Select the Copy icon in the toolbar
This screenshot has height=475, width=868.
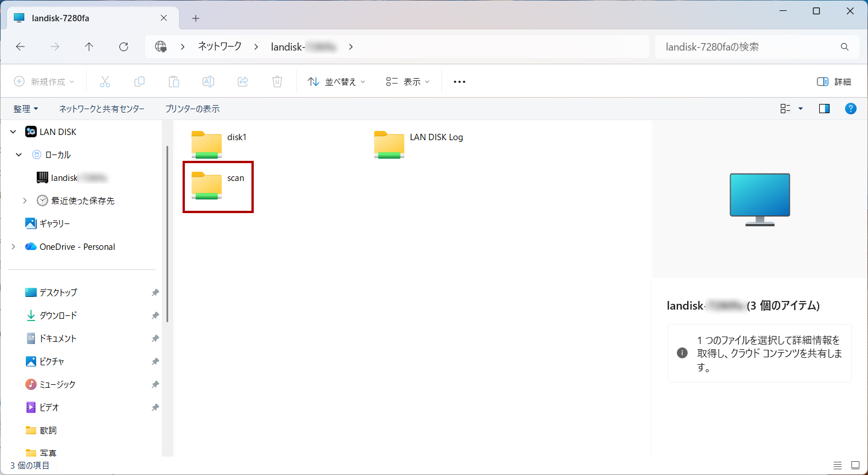(x=139, y=81)
